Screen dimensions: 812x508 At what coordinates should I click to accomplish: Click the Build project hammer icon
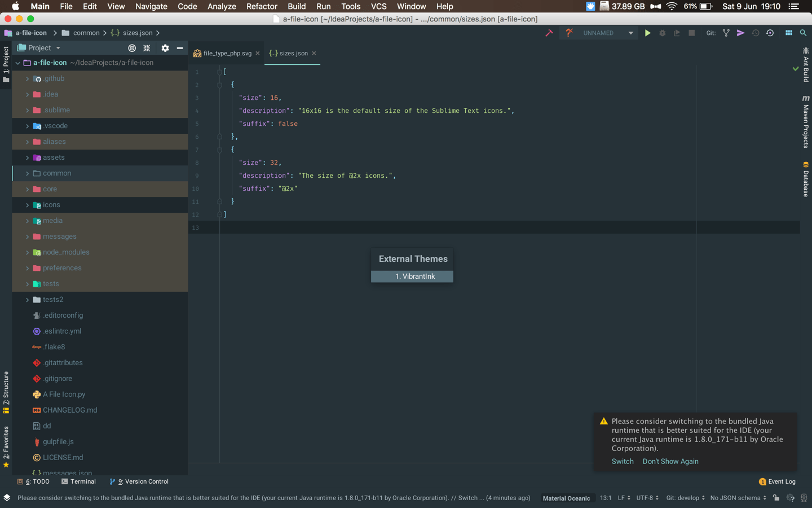549,33
